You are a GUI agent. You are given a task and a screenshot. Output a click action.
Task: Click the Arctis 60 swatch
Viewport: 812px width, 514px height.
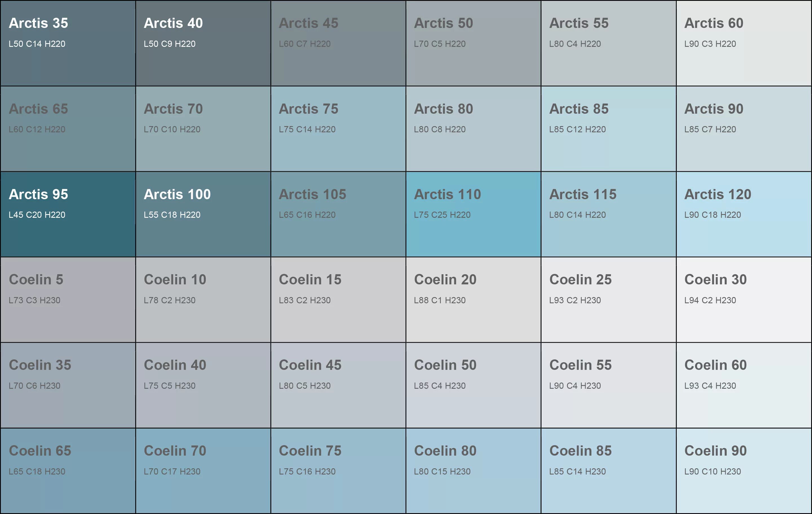tap(744, 43)
